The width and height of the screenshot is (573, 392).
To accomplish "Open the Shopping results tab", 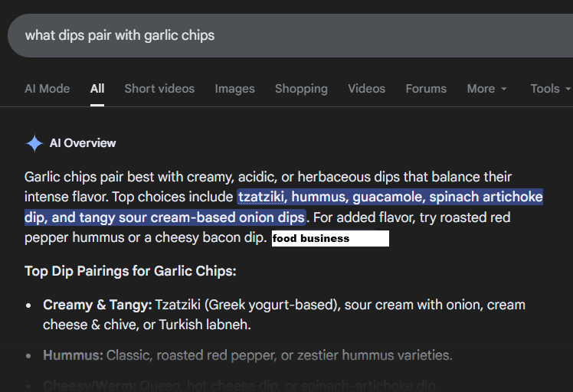I will (x=301, y=89).
